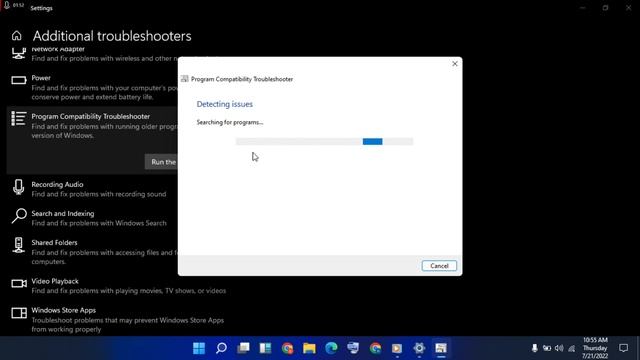Screen dimensions: 640x360
Task: Cancel the Program Compatibility Troubleshooter
Action: [x=439, y=266]
